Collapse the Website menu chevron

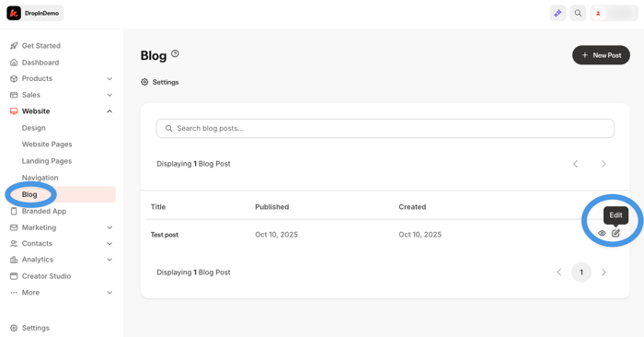109,111
